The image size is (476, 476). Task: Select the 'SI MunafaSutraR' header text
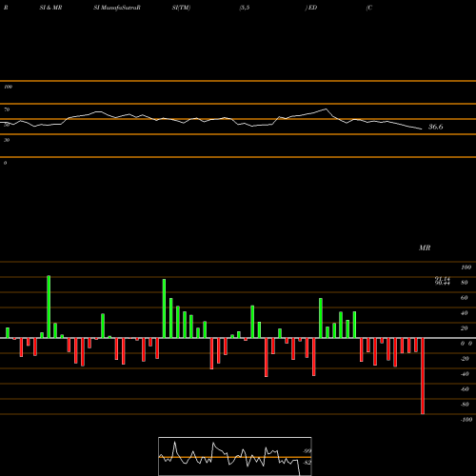(x=117, y=8)
